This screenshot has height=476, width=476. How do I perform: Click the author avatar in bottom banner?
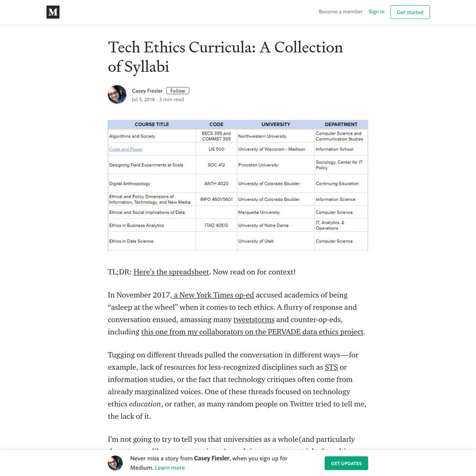(x=115, y=463)
